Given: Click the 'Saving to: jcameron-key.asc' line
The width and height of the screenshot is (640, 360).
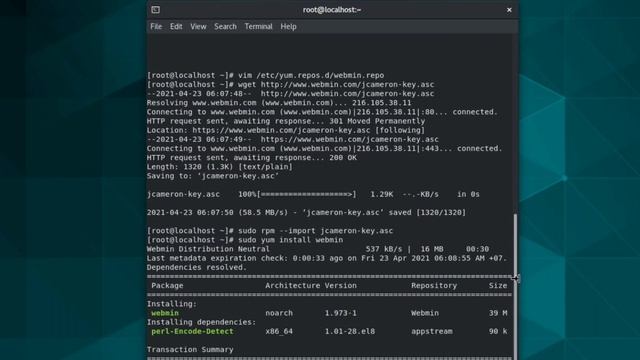Looking at the screenshot, I should [213, 176].
